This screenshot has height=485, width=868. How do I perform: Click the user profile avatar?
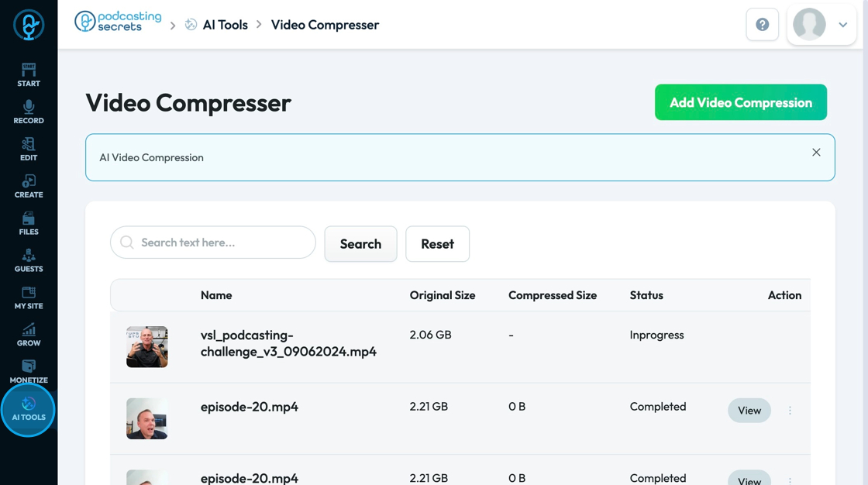(x=809, y=24)
